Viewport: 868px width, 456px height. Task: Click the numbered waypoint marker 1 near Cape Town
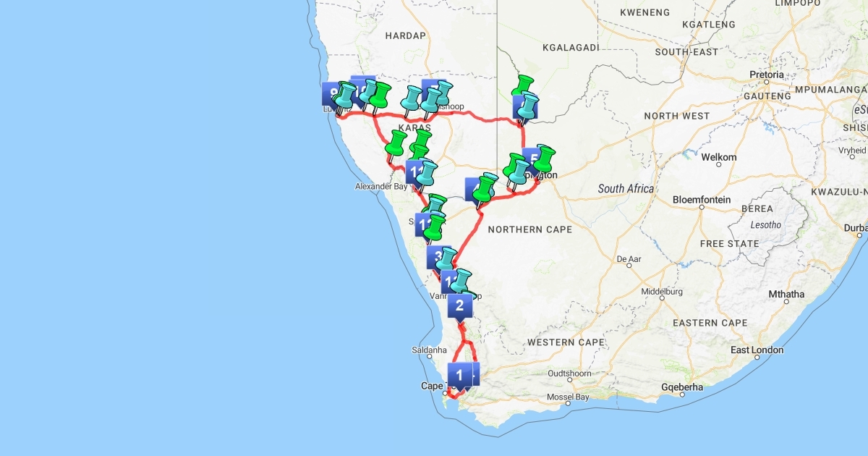tap(458, 375)
